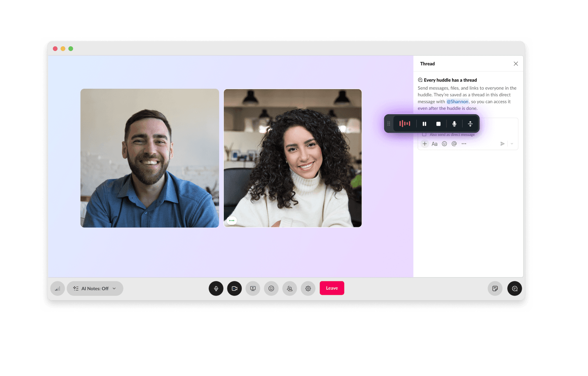The image size is (588, 376).
Task: Start sharing your screen
Action: [x=253, y=288]
